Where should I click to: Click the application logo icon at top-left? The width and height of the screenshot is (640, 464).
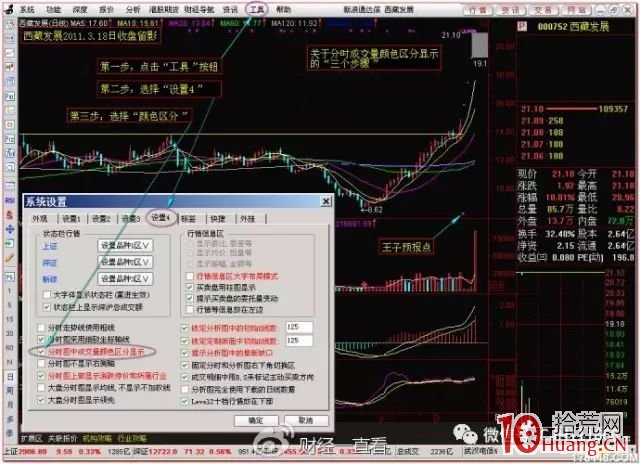pyautogui.click(x=9, y=9)
